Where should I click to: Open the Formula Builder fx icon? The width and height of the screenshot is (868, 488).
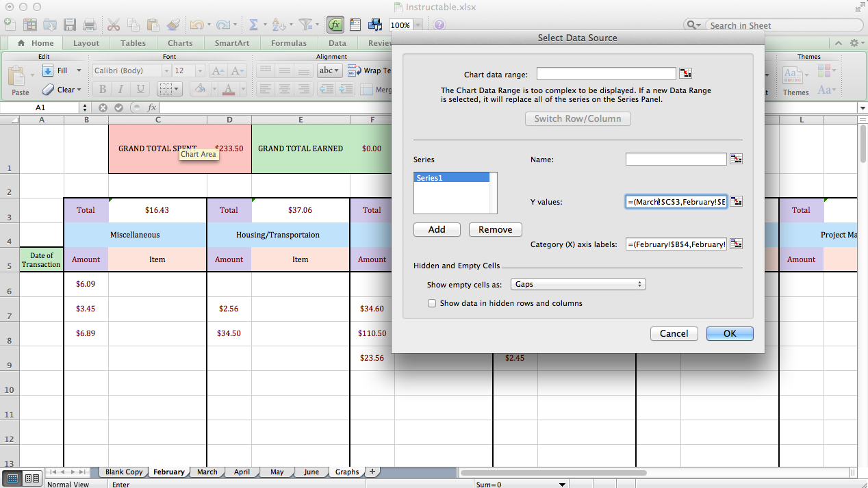coord(335,24)
